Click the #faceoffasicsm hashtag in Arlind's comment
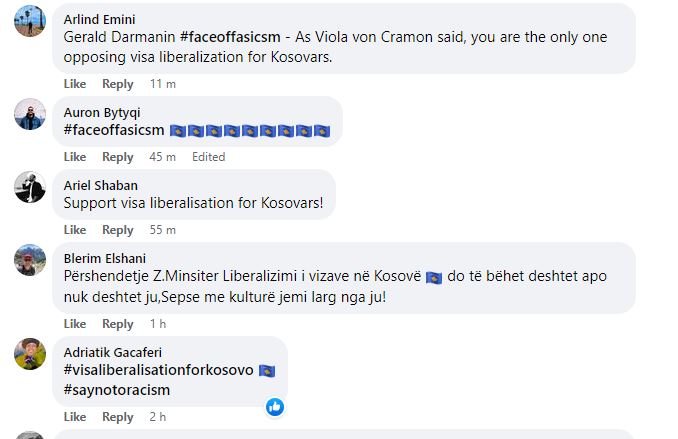This screenshot has height=439, width=678. (x=230, y=37)
